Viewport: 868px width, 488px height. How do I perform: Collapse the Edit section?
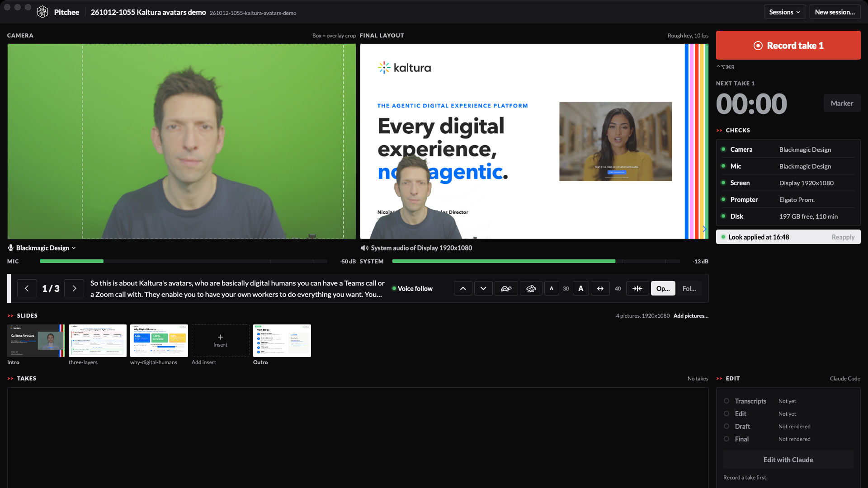point(719,378)
